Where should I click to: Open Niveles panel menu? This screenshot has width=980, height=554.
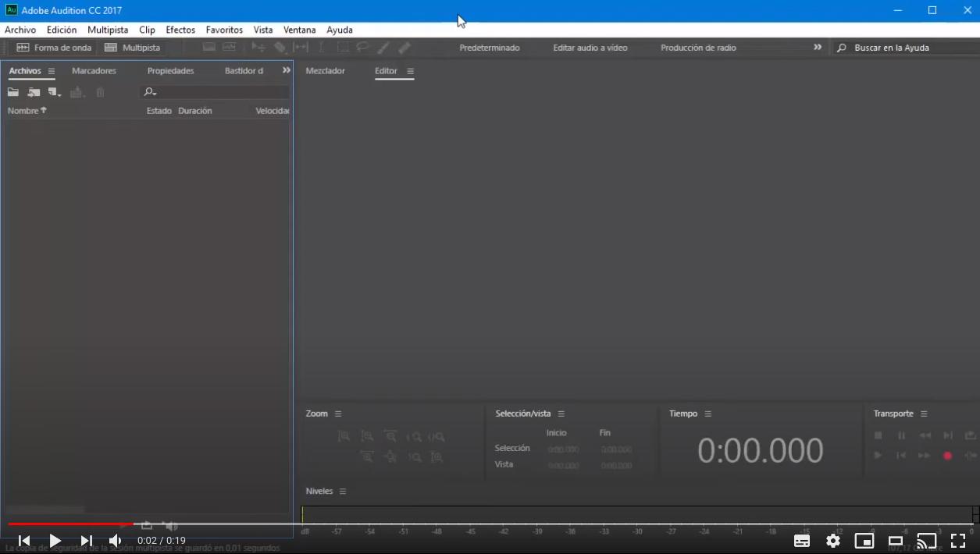342,491
